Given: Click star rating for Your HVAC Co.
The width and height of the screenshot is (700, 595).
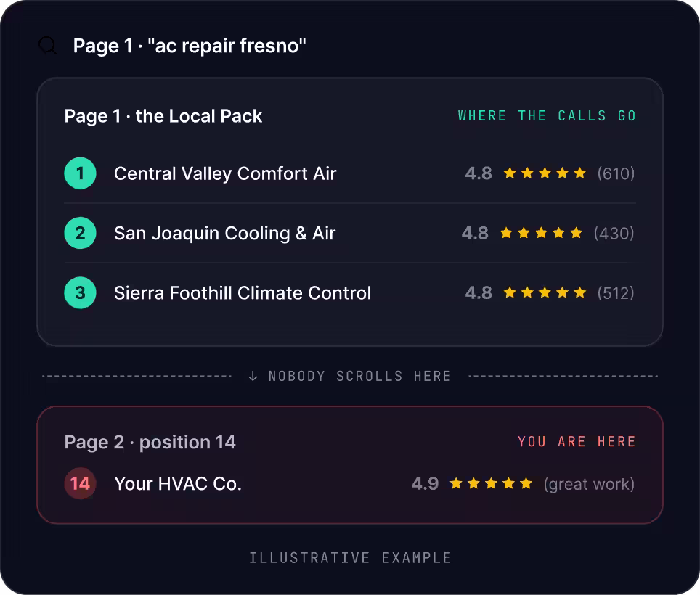Looking at the screenshot, I should [x=491, y=483].
